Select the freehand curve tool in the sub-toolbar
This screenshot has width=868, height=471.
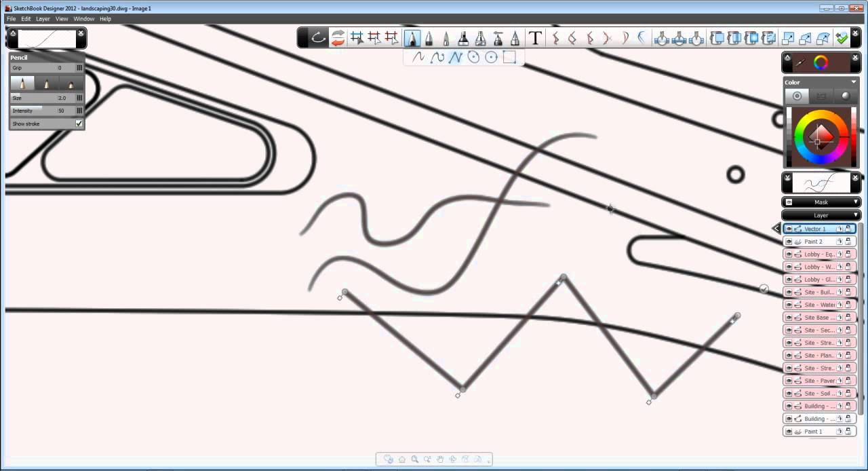418,58
